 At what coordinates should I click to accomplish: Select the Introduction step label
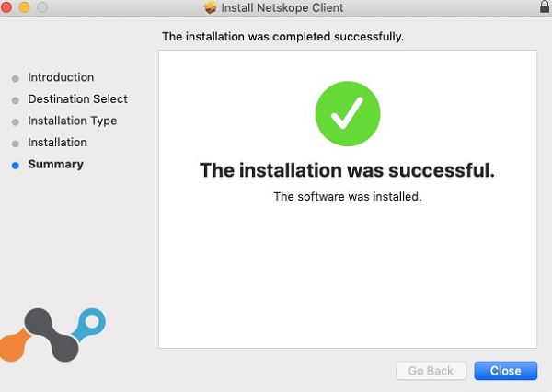tap(61, 78)
